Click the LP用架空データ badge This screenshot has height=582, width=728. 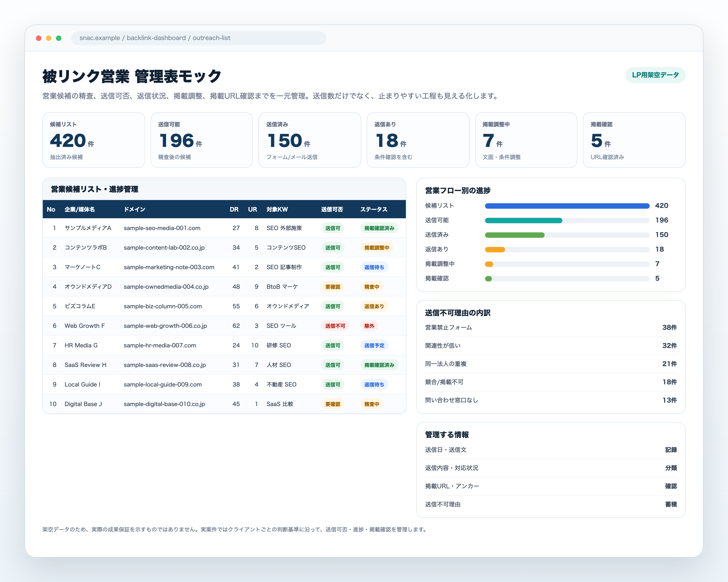(x=655, y=75)
